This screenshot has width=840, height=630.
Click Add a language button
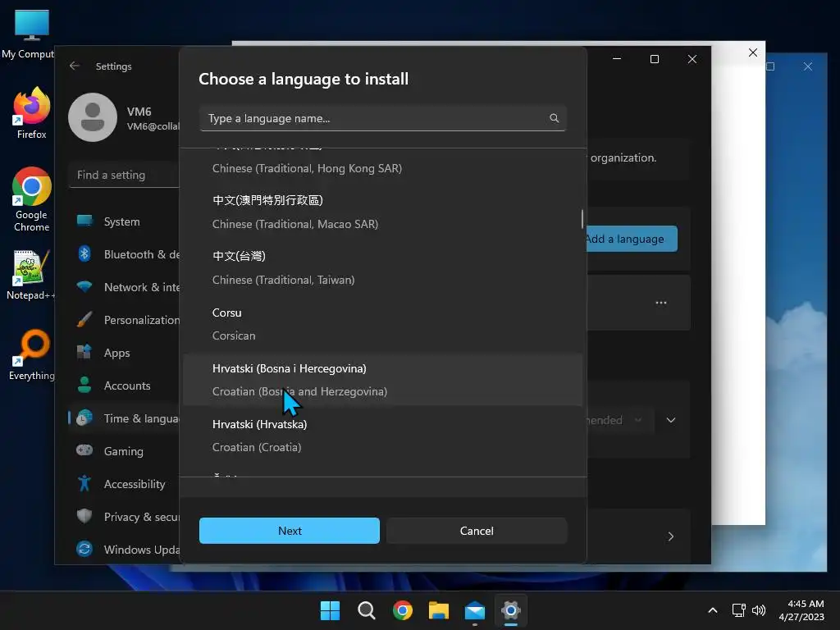tap(631, 239)
